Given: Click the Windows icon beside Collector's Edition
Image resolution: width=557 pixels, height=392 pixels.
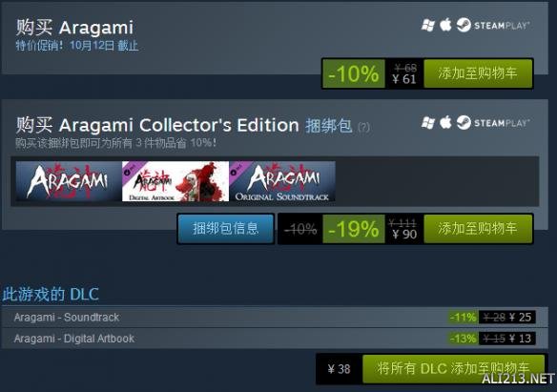Looking at the screenshot, I should tap(428, 123).
